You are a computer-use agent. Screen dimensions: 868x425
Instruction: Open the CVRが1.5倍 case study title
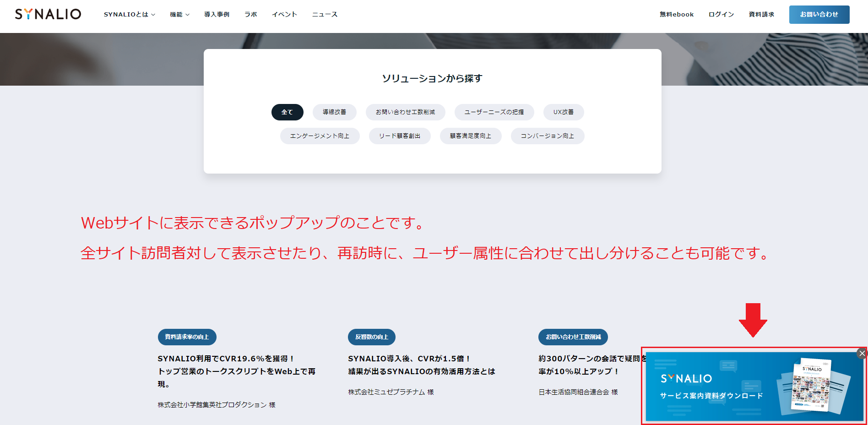coord(422,365)
